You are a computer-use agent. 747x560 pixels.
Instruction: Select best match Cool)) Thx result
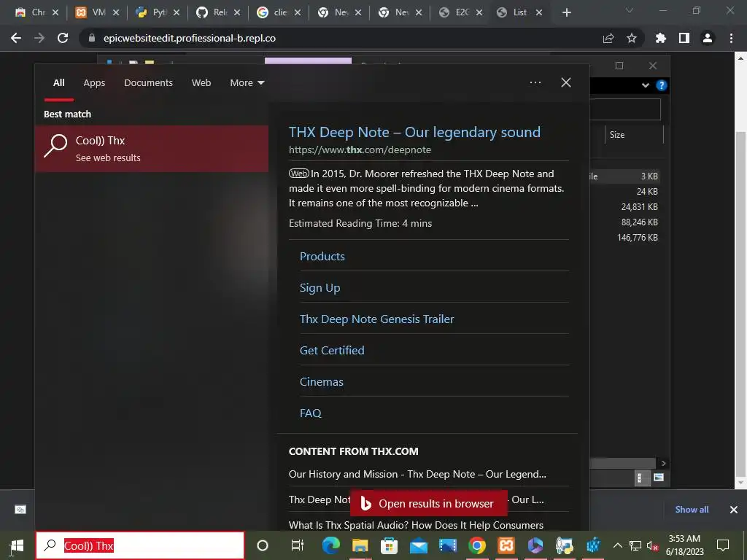tap(152, 149)
